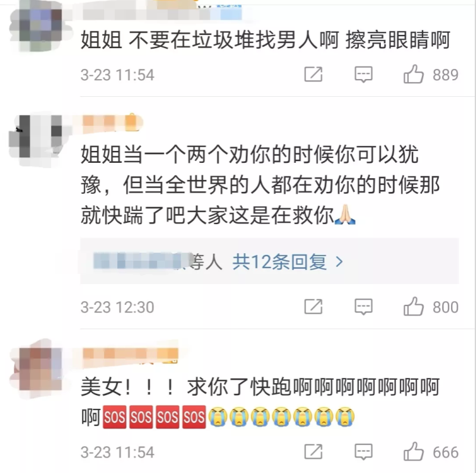Repost the 12:30 comment via share icon
This screenshot has width=476, height=473.
313,307
